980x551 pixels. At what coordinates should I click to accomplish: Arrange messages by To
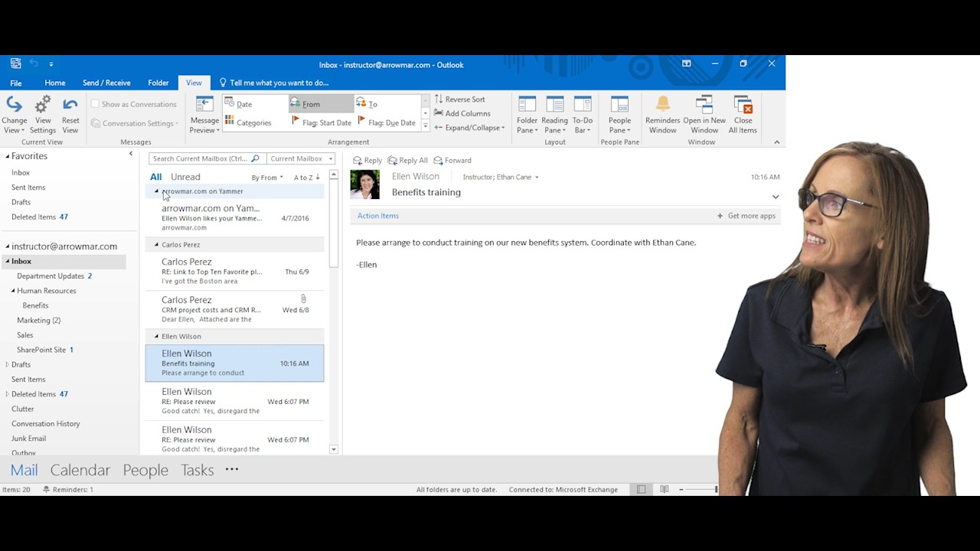click(387, 104)
